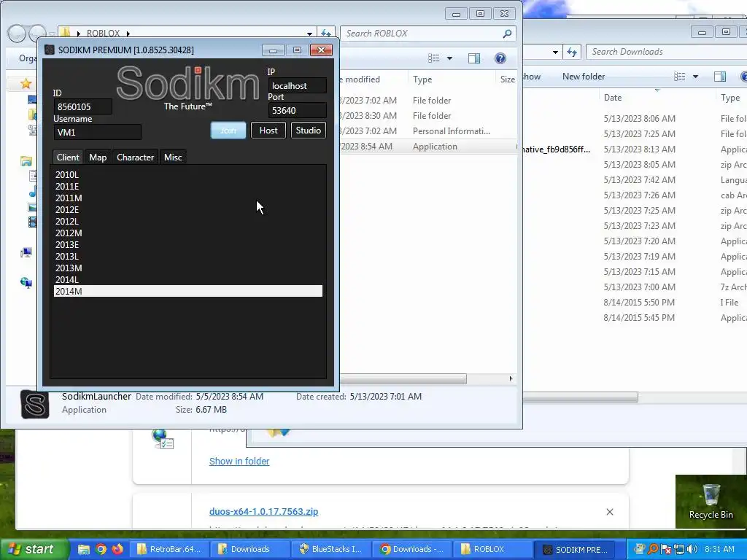Screen dimensions: 747x560
Task: Open the Misc tab
Action: pos(173,157)
